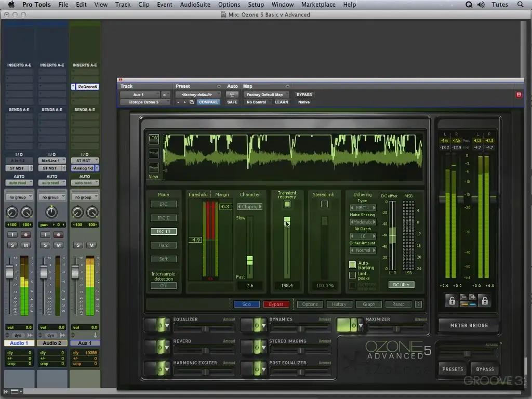Screen dimensions: 532x399
Task: Enable the Stereo link checkbox
Action: click(x=324, y=204)
